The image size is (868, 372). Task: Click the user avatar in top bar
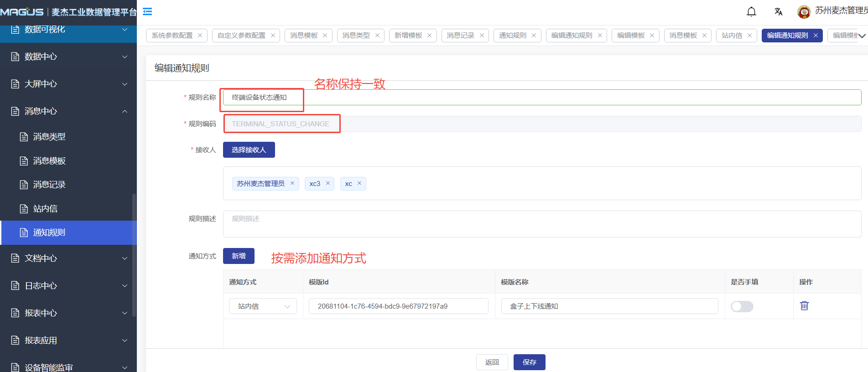[x=804, y=12]
